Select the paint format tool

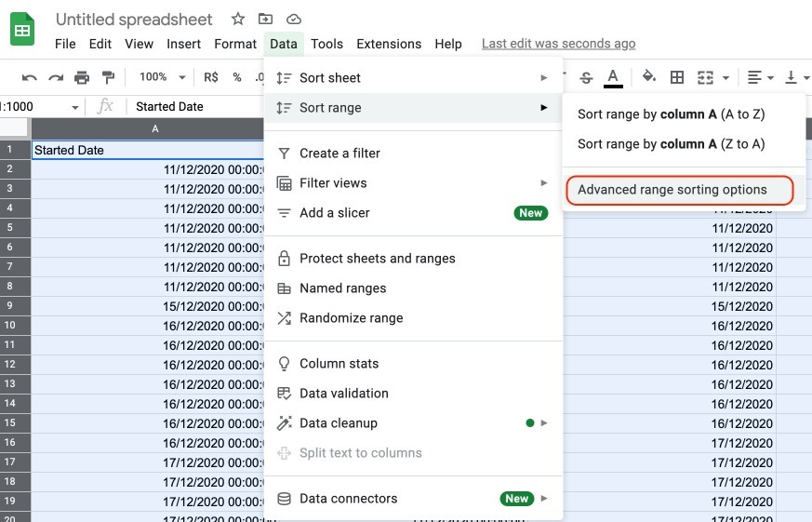pos(108,77)
